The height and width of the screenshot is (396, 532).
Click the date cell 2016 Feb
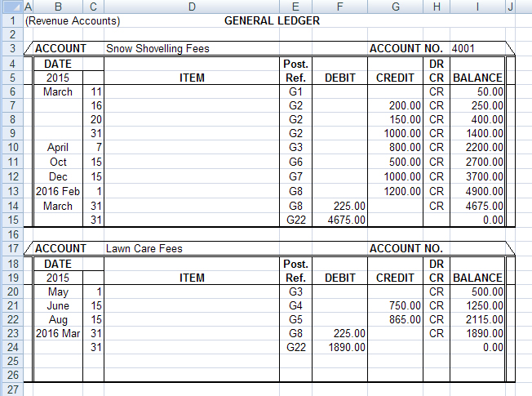tap(58, 191)
